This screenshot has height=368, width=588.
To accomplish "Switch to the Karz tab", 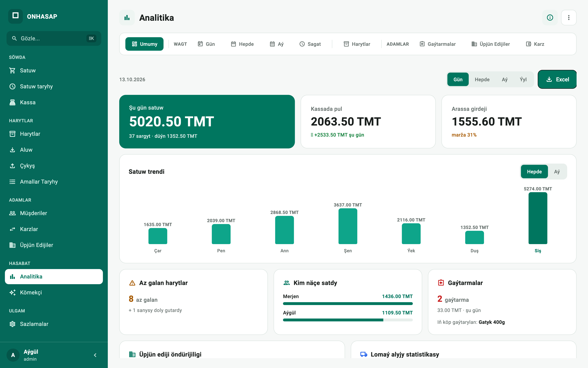I will [x=535, y=44].
